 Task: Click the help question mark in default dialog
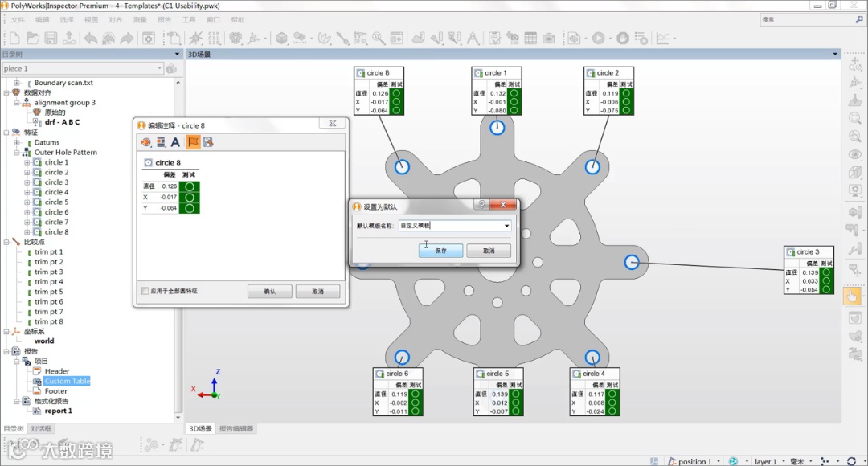[481, 204]
